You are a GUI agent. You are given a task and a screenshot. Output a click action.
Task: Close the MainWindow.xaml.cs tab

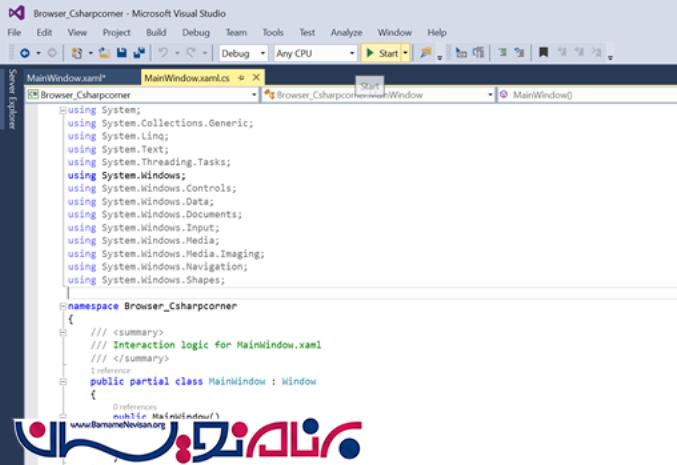[256, 77]
